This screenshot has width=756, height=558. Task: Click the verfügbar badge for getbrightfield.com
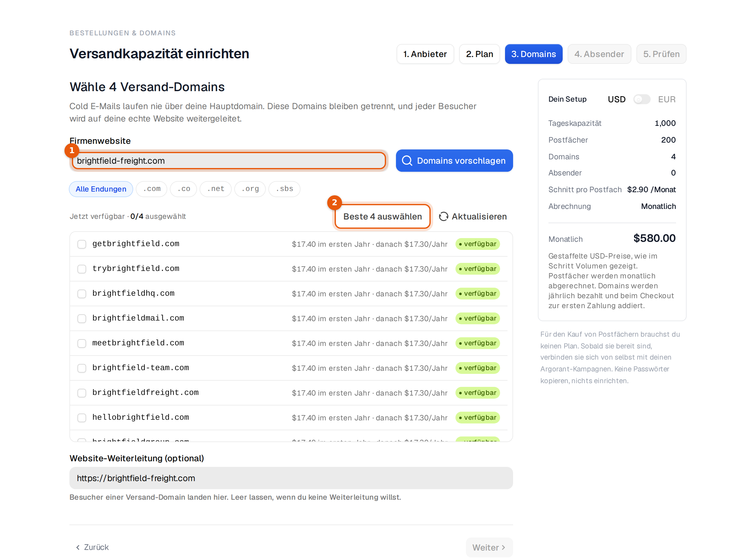477,244
